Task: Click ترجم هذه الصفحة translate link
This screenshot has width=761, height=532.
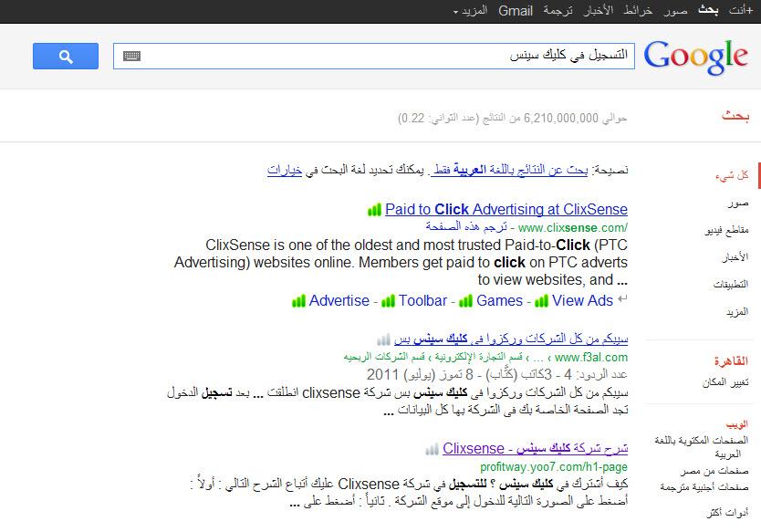Action: coord(466,227)
